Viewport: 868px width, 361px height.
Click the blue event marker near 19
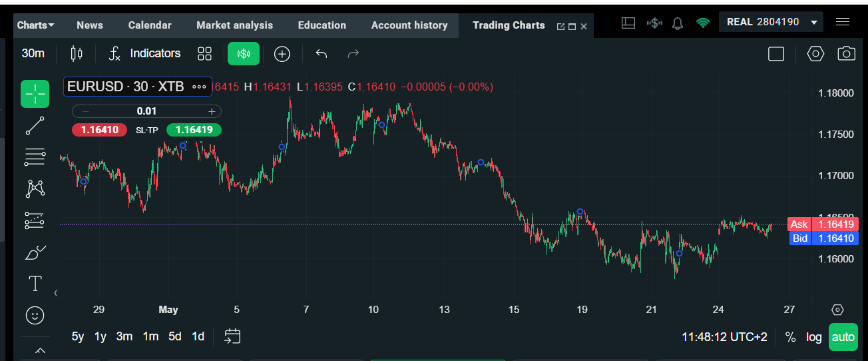pos(580,211)
